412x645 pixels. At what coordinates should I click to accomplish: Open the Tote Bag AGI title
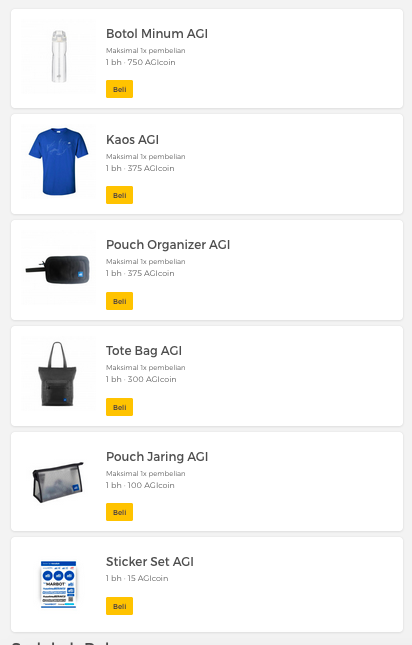[144, 350]
